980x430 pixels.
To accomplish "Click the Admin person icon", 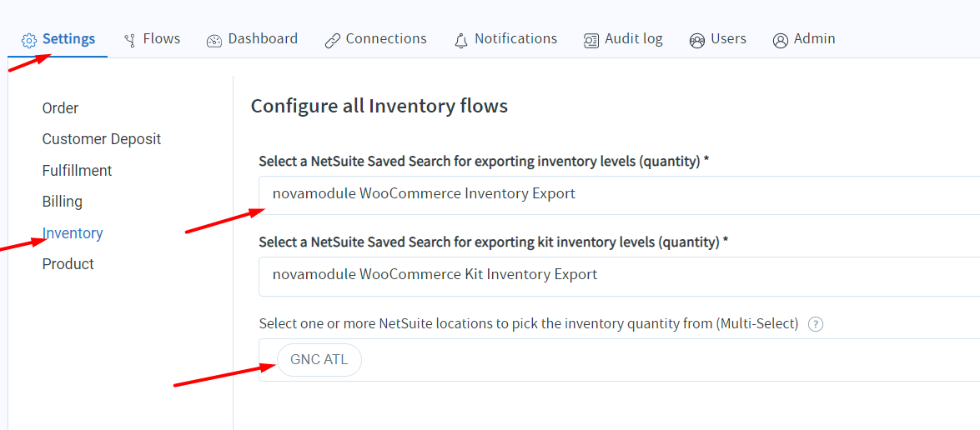I will coord(781,40).
